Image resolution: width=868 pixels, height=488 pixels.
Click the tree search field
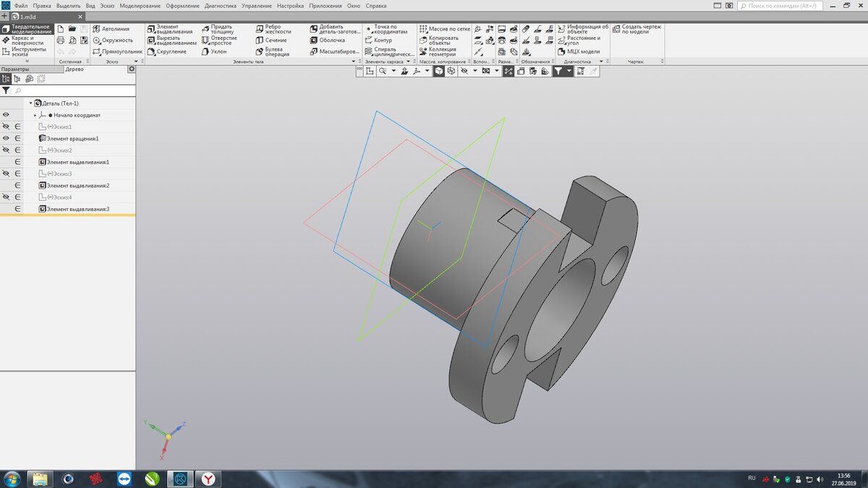click(x=72, y=91)
